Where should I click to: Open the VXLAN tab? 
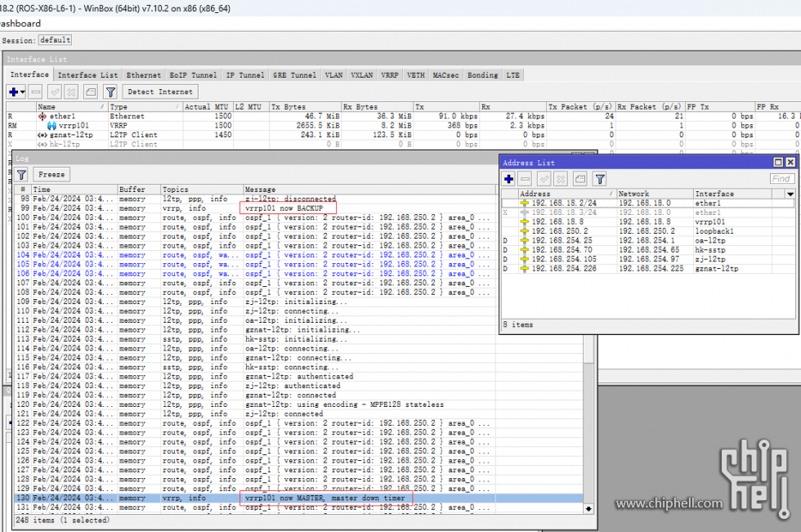click(361, 75)
